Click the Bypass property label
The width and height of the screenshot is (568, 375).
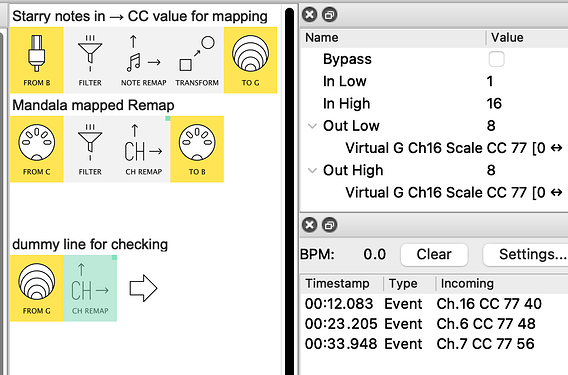coord(347,59)
